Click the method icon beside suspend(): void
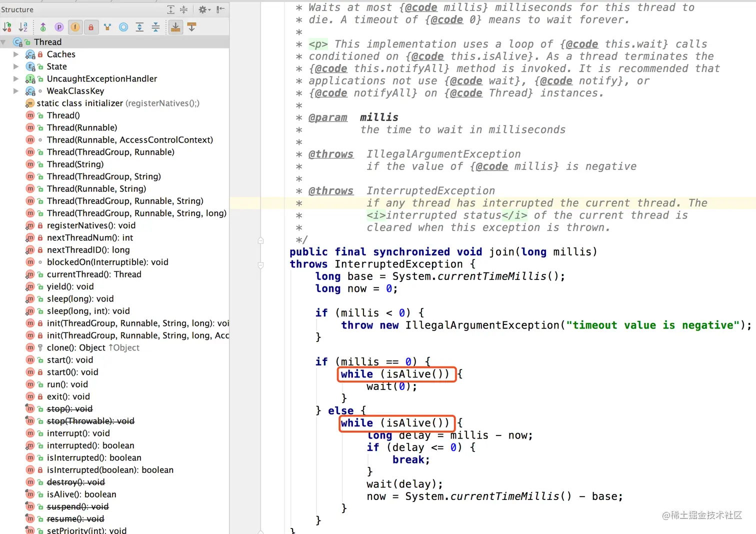The height and width of the screenshot is (534, 756). click(30, 506)
